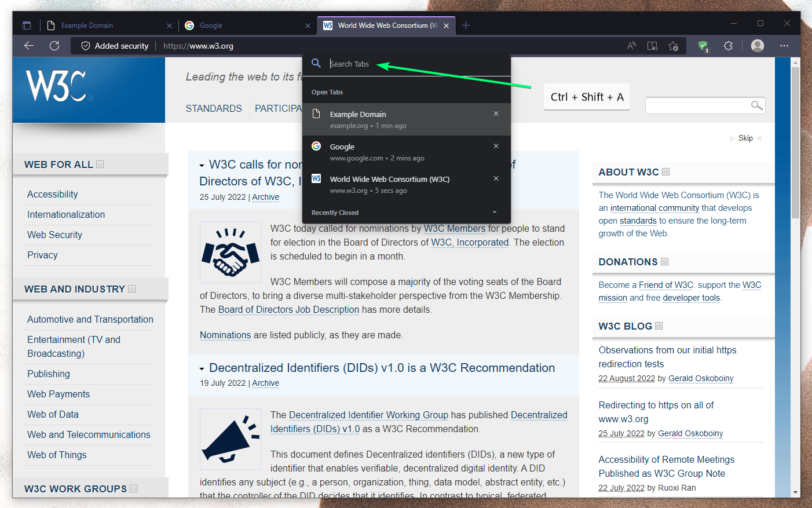This screenshot has height=508, width=812.
Task: Open the Accessibility link
Action: coord(52,194)
